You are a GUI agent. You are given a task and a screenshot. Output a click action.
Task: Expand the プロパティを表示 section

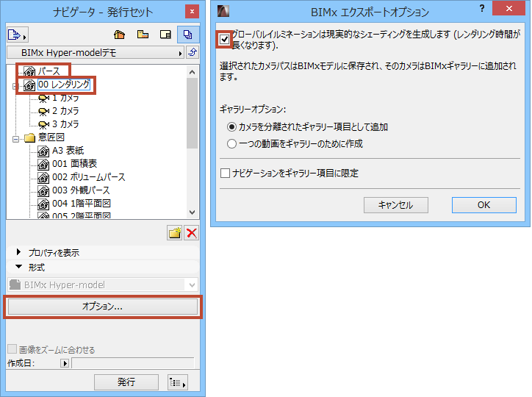pyautogui.click(x=18, y=252)
